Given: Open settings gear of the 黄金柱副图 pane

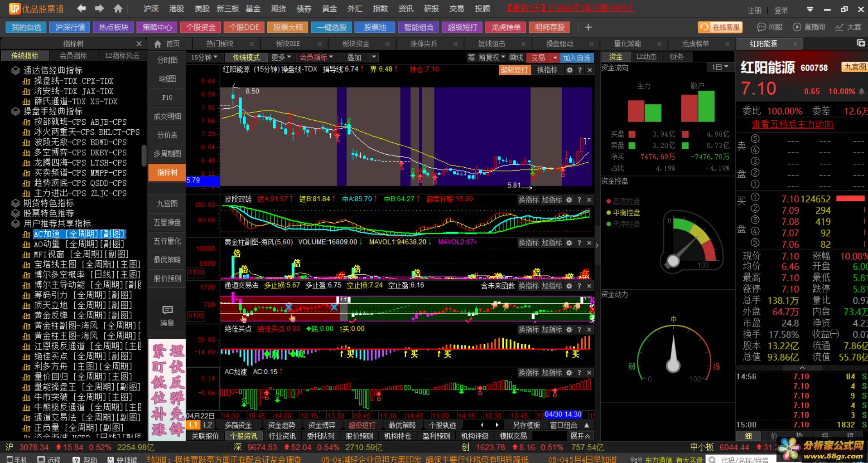Looking at the screenshot, I should click(569, 243).
